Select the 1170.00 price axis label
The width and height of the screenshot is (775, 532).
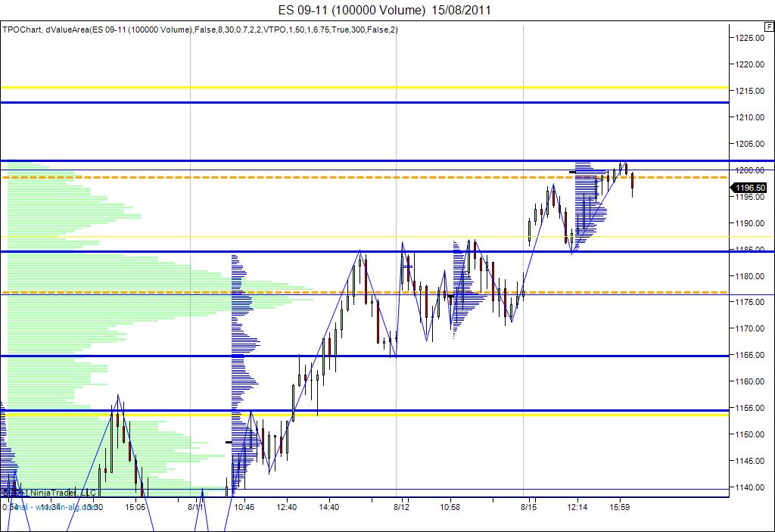pyautogui.click(x=750, y=328)
